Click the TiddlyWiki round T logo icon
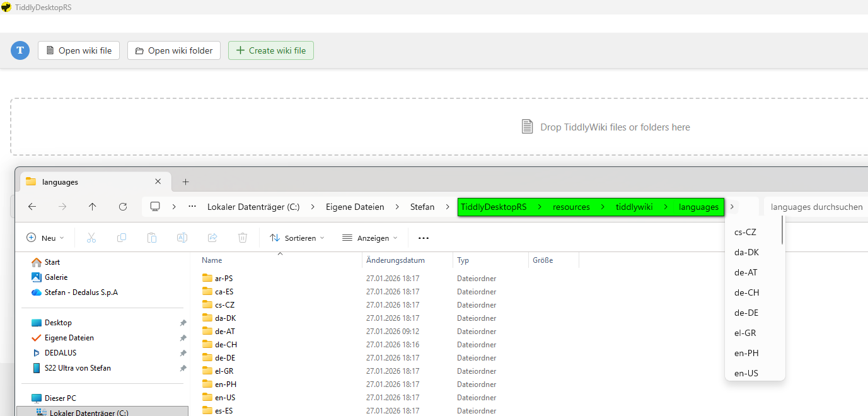This screenshot has width=868, height=416. point(20,50)
